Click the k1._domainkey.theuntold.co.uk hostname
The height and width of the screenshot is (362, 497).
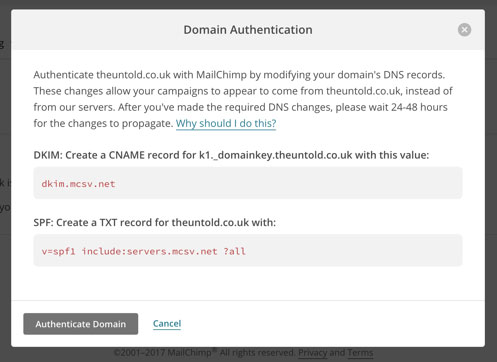point(276,155)
